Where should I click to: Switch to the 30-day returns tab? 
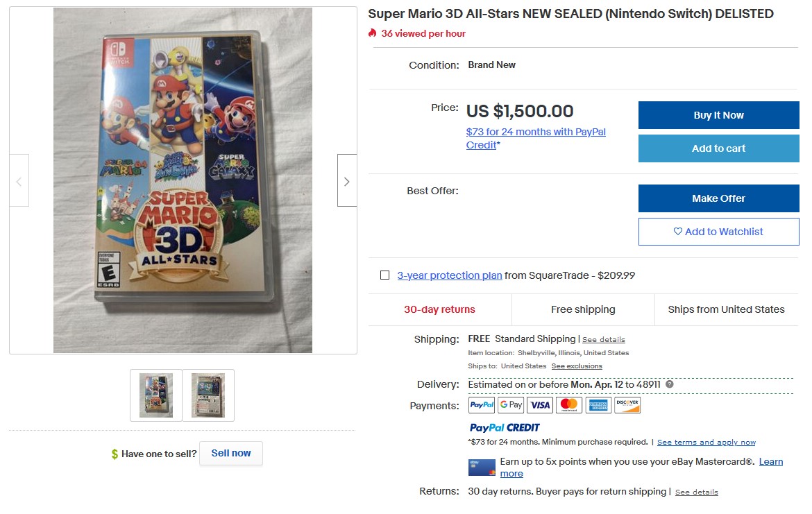pyautogui.click(x=439, y=309)
